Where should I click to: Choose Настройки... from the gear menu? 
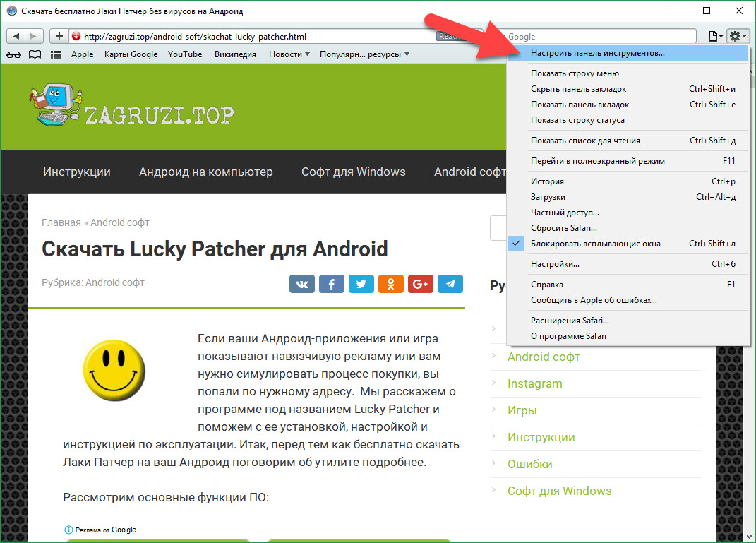tap(555, 264)
